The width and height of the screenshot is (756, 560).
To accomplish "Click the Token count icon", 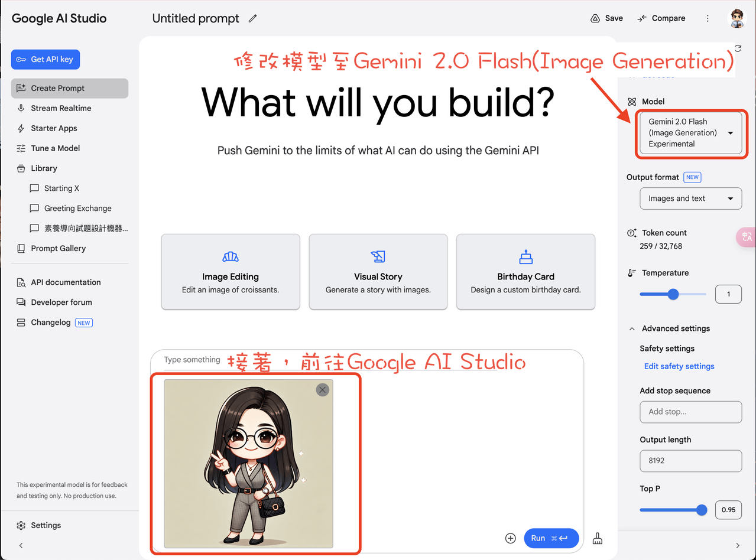I will [631, 233].
